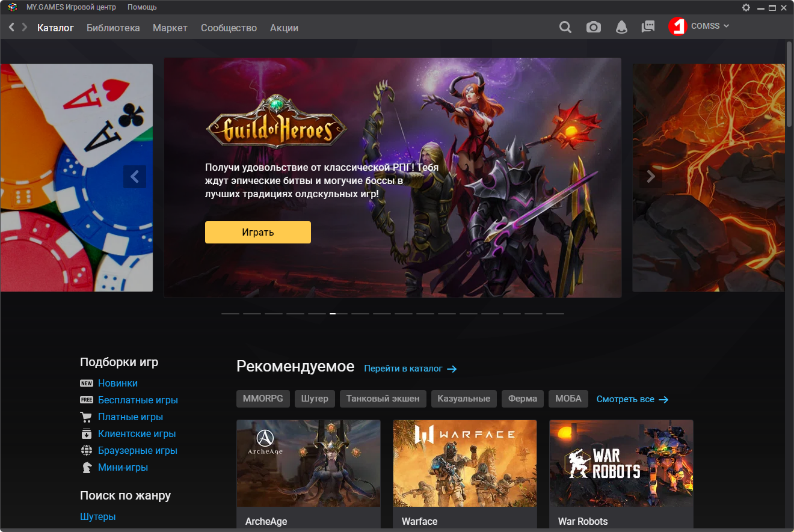794x532 pixels.
Task: Open the Акции tab
Action: (x=284, y=28)
